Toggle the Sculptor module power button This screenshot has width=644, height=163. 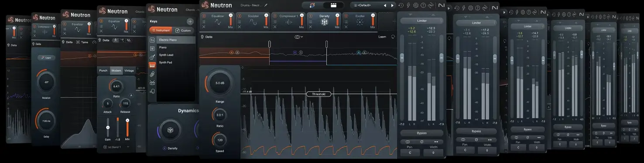(x=240, y=15)
